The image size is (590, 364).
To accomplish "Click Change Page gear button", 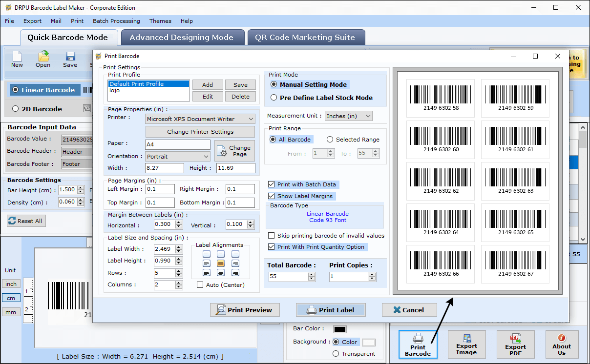I will click(x=235, y=151).
